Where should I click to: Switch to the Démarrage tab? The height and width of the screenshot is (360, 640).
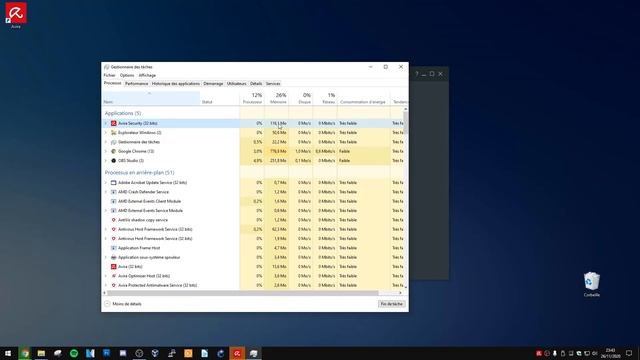click(213, 84)
